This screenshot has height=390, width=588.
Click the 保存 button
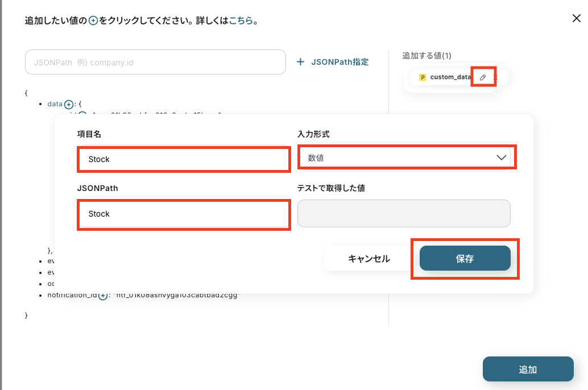pos(465,258)
